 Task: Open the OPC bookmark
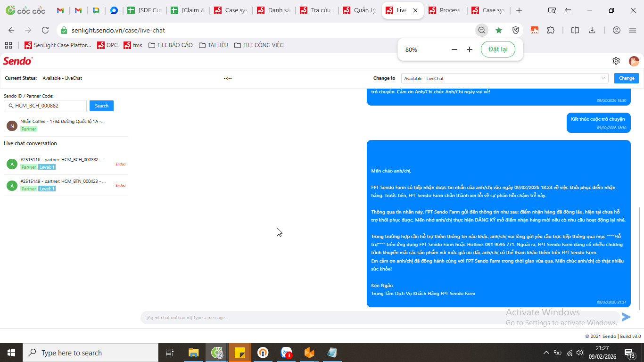pyautogui.click(x=107, y=45)
